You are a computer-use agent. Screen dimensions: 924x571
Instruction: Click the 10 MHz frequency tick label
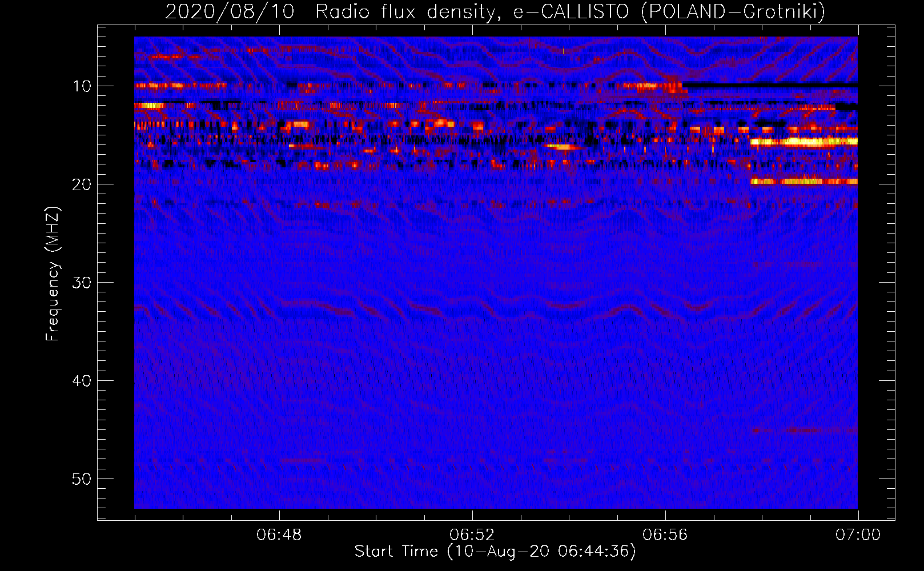82,86
